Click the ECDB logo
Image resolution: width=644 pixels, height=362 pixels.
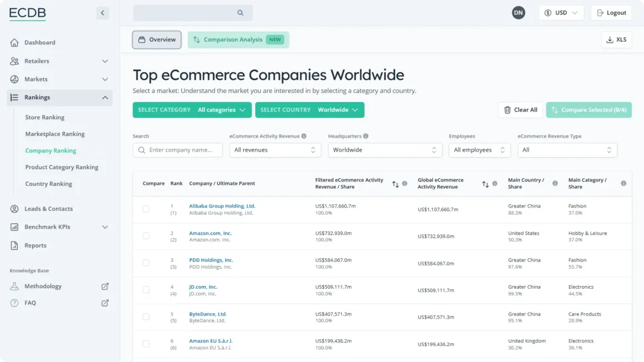(28, 13)
